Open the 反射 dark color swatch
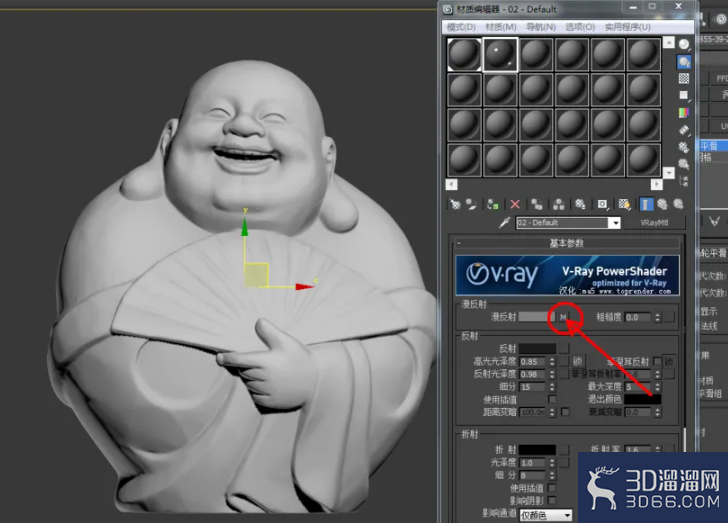Image resolution: width=728 pixels, height=523 pixels. click(537, 348)
